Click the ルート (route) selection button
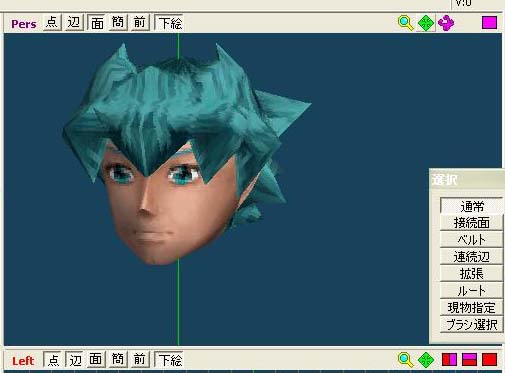505x373 pixels. point(471,290)
